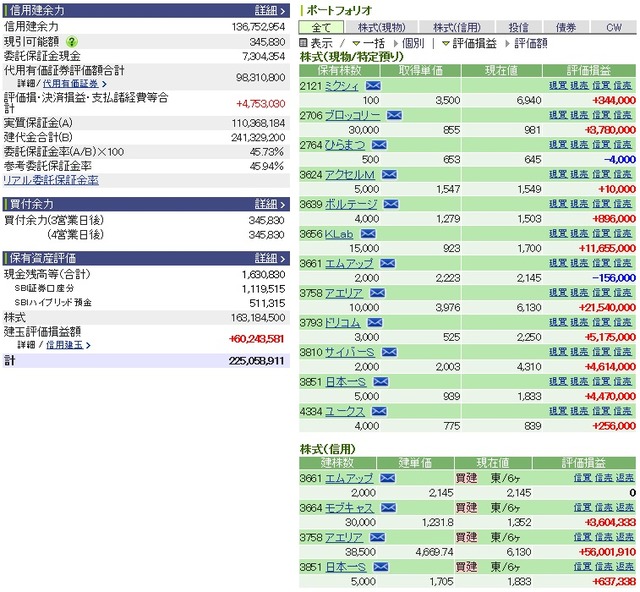Click エムアップ mail icon in 現物 section

click(x=387, y=263)
